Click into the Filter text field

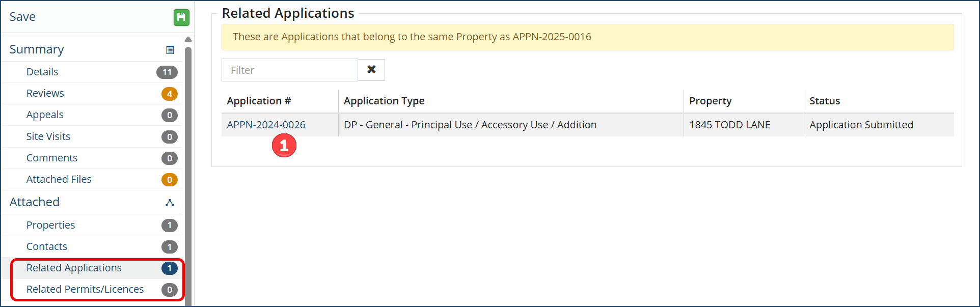pyautogui.click(x=289, y=70)
